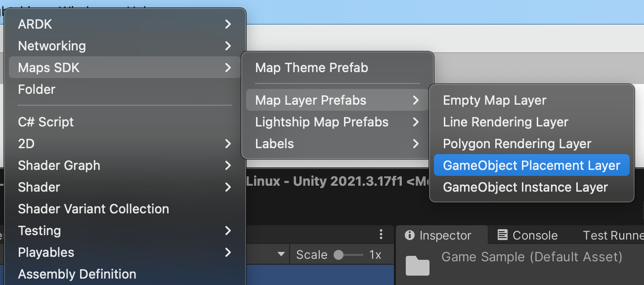Create a new Folder
The height and width of the screenshot is (285, 644).
[125, 89]
